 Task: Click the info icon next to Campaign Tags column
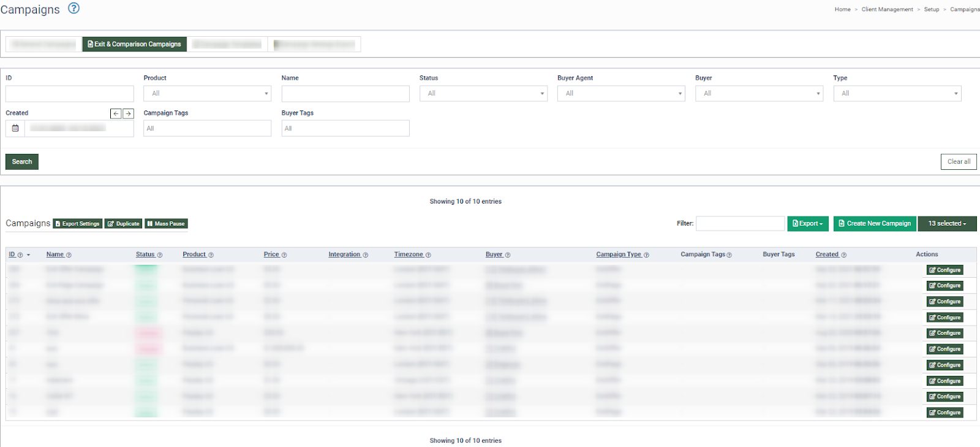(x=729, y=255)
